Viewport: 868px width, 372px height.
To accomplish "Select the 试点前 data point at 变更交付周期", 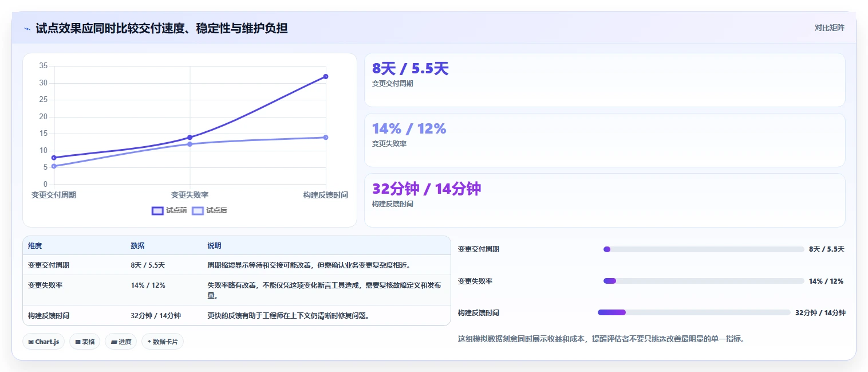I will click(x=54, y=158).
